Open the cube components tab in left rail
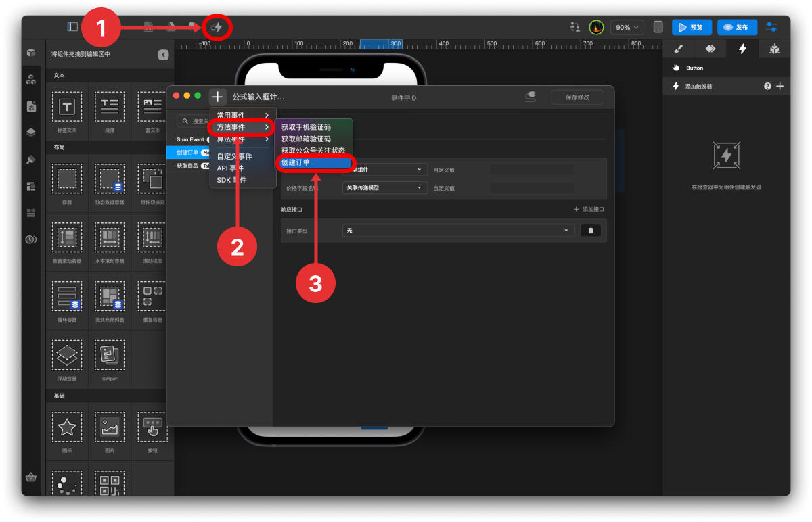This screenshot has width=812, height=522. click(x=31, y=53)
